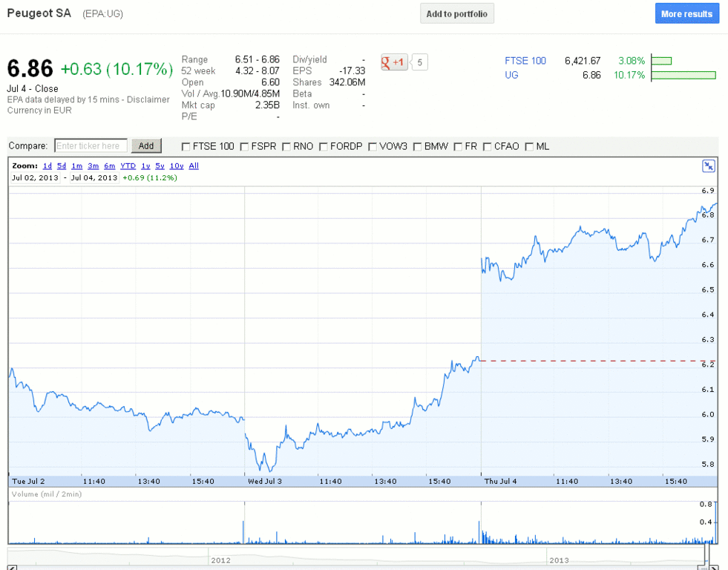Click the 'EPA data delayed by 15 mins - Disclaimer' text

click(x=88, y=99)
